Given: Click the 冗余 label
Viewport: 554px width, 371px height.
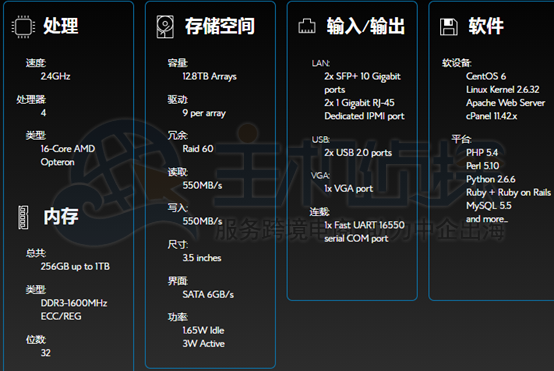Looking at the screenshot, I should point(177,136).
